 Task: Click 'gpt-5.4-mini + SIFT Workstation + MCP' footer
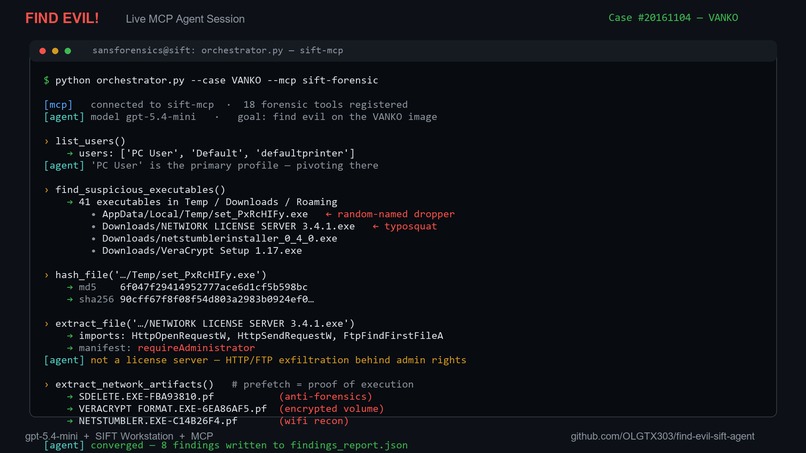[x=119, y=436]
